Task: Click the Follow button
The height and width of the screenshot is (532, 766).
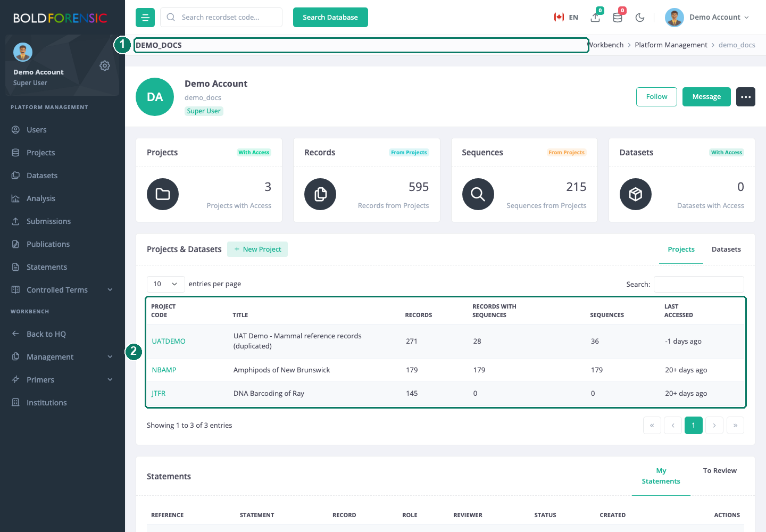Action: 656,97
